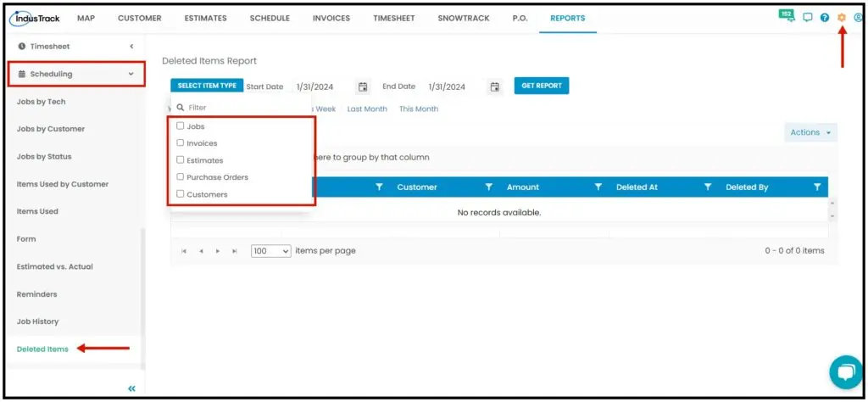
Task: Open the notifications icon with 152 badge
Action: 787,16
